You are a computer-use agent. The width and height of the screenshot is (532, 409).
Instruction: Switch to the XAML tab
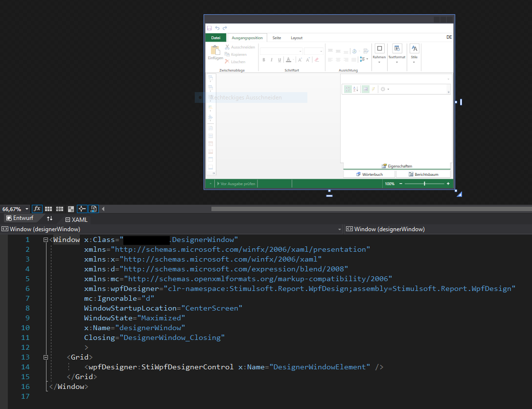(77, 220)
